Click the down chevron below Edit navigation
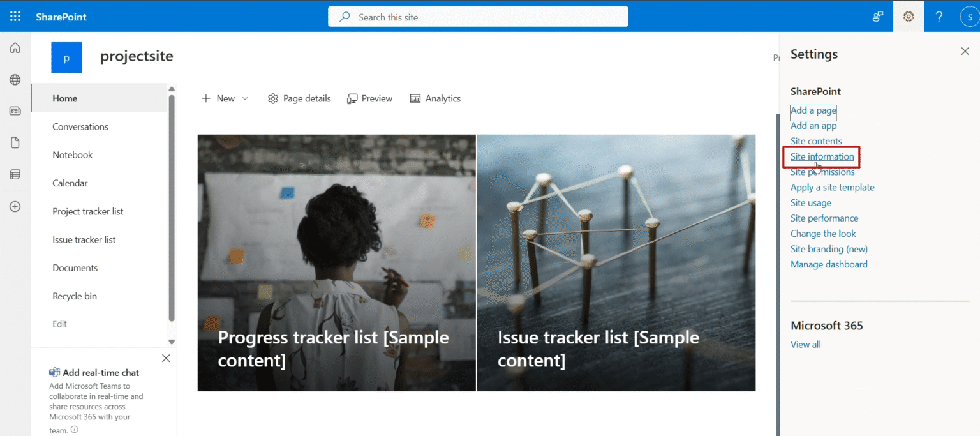This screenshot has height=436, width=980. pos(172,340)
